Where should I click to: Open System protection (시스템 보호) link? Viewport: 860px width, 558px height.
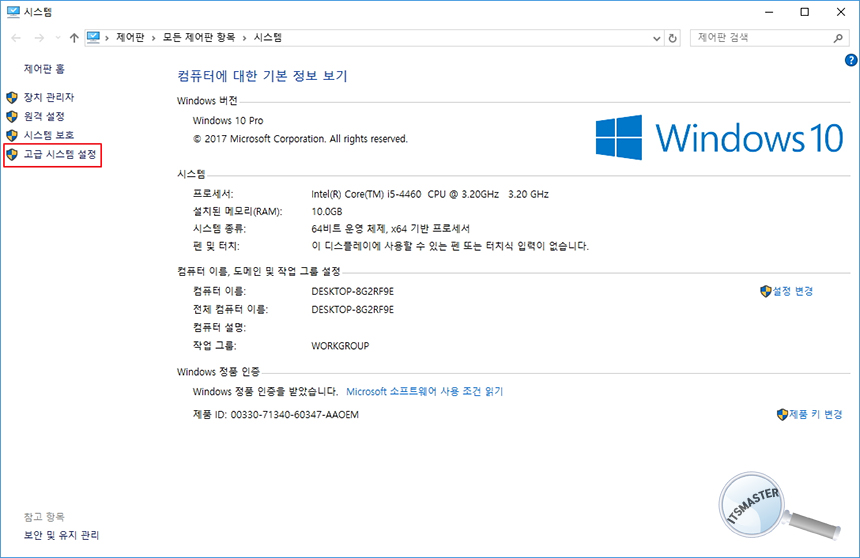(48, 135)
